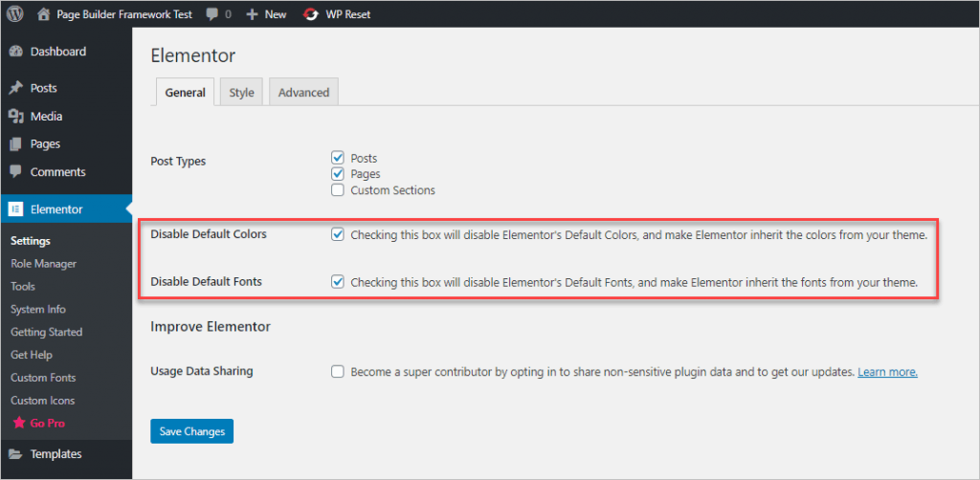
Task: Click the WP Reset icon
Action: pyautogui.click(x=310, y=14)
